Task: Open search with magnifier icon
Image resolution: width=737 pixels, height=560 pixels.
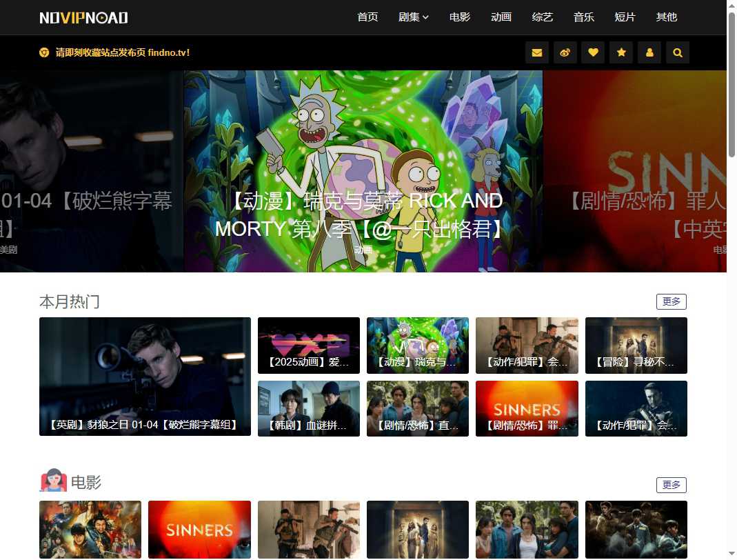Action: [x=678, y=52]
